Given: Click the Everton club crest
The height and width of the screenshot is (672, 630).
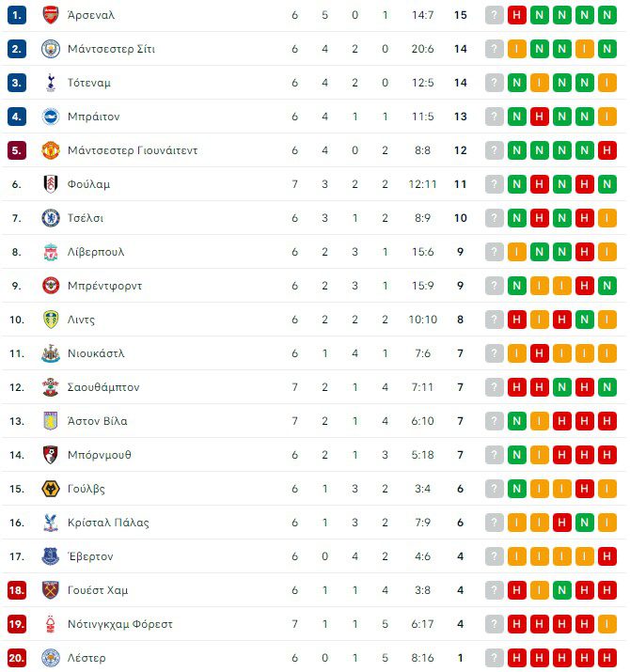Looking at the screenshot, I should [50, 556].
